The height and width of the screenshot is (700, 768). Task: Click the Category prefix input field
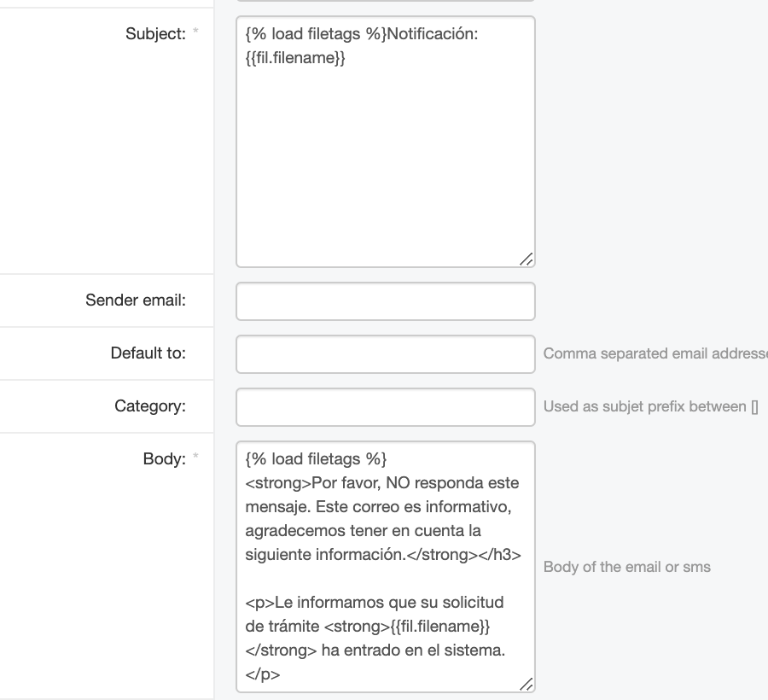point(384,406)
